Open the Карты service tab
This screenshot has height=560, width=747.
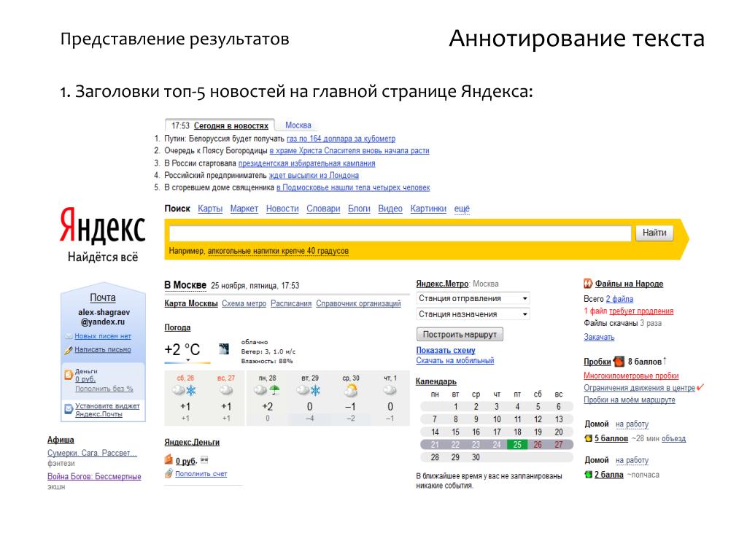pos(210,209)
